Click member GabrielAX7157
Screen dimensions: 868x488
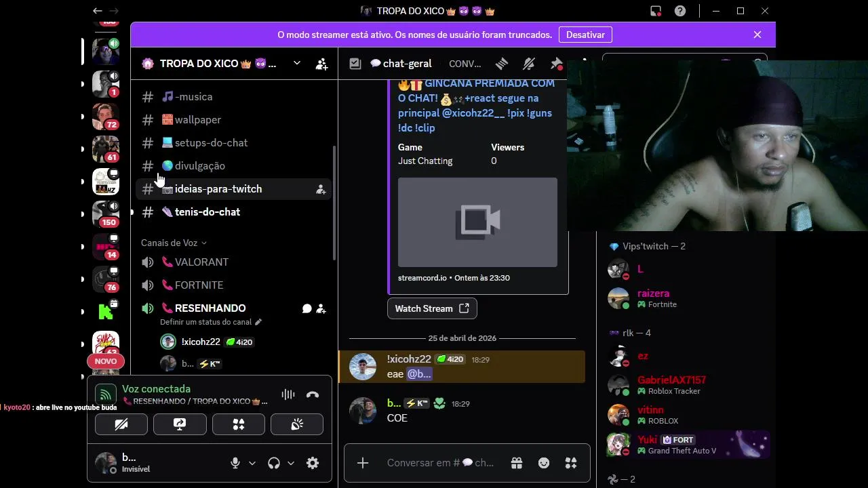pos(686,385)
